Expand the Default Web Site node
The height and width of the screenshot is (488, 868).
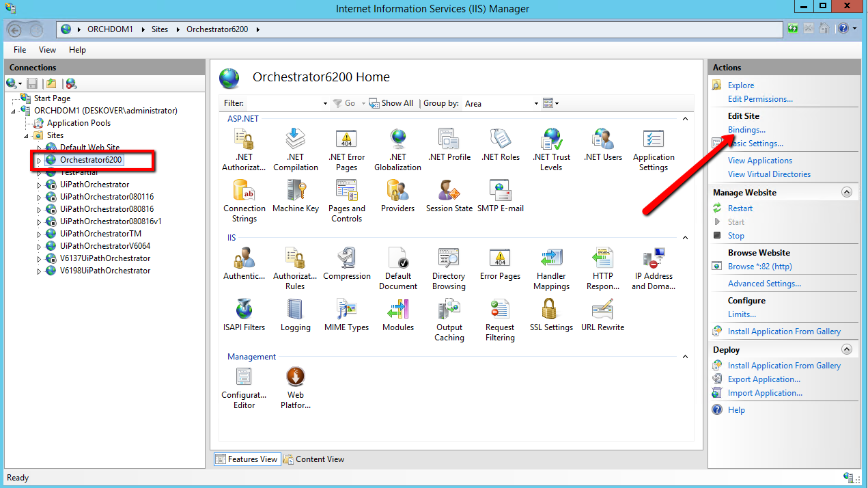(40, 148)
